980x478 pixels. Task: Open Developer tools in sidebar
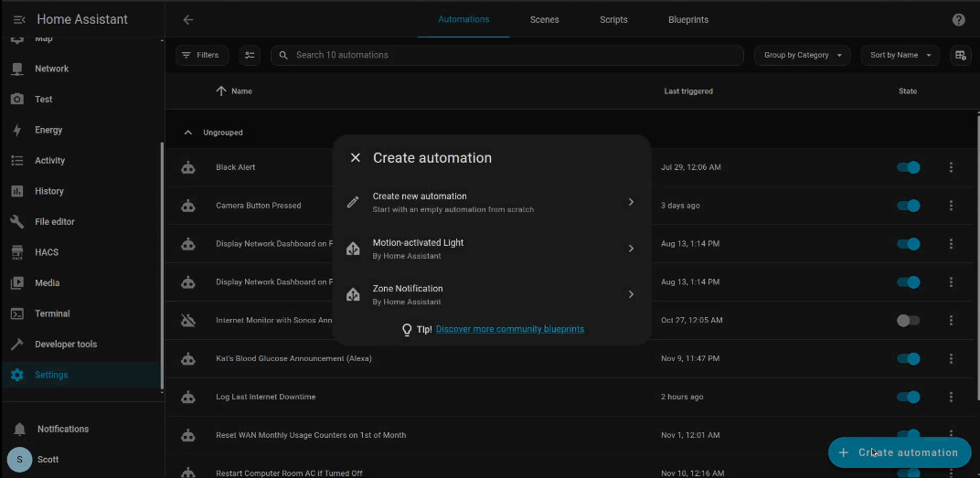(66, 345)
